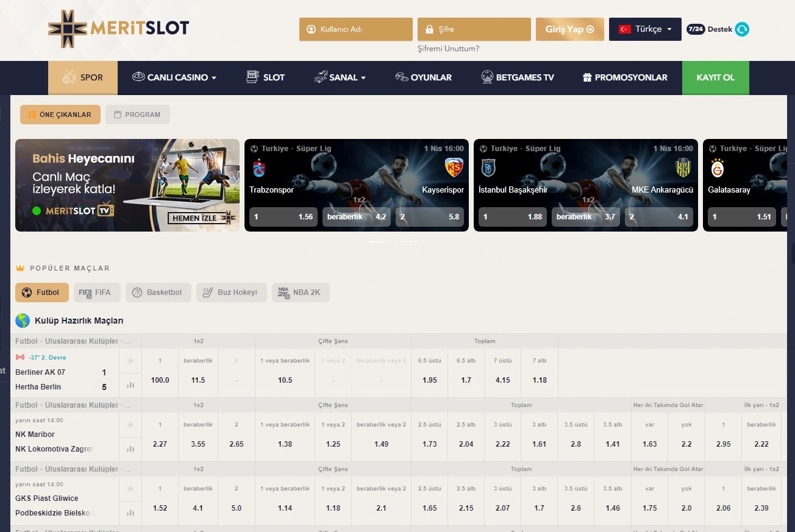The image size is (795, 532).
Task: Open the Canlı Casino dropdown menu
Action: pos(174,77)
